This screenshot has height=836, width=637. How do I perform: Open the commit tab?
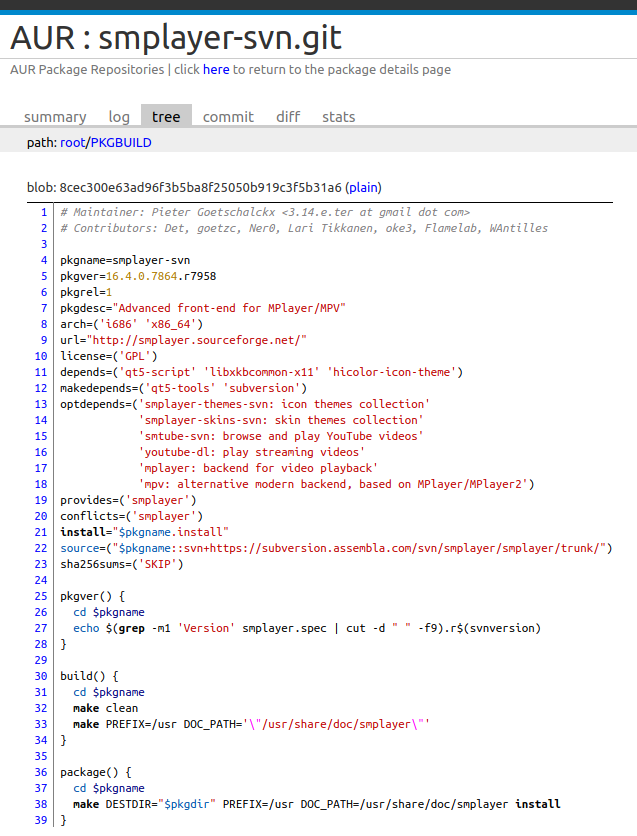[228, 117]
